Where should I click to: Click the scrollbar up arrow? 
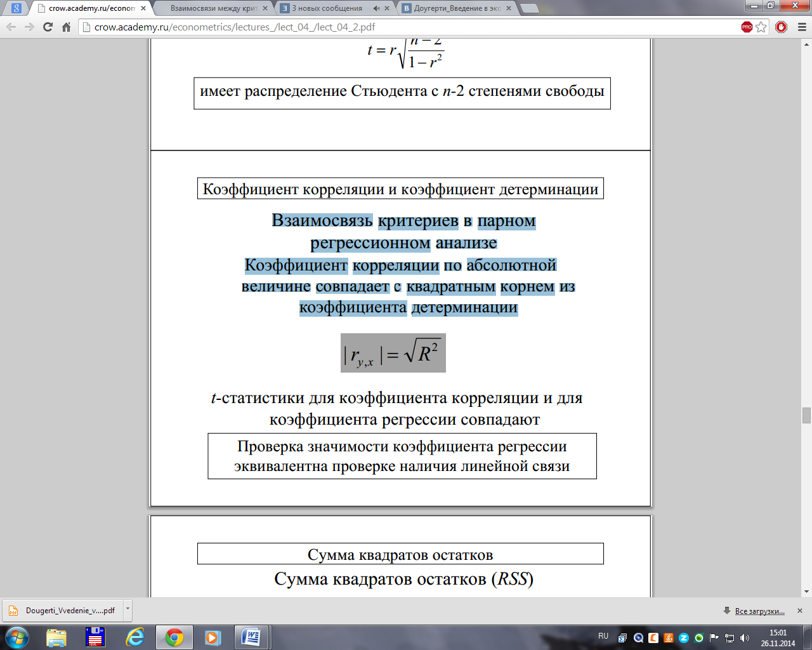pos(806,44)
